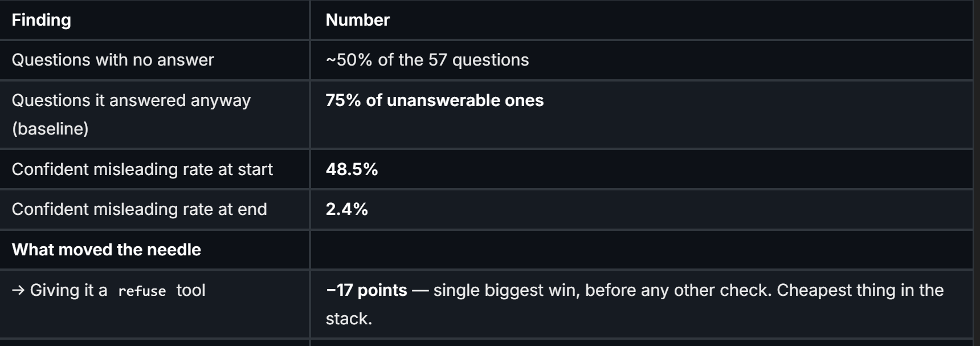This screenshot has height=346, width=980.
Task: Click the 48.5% value
Action: 352,169
